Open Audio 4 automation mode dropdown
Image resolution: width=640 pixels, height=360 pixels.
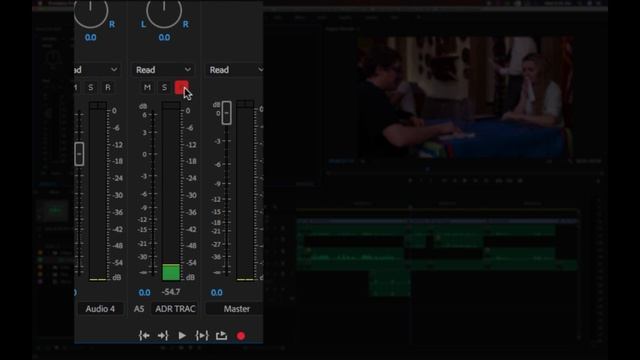(97, 70)
